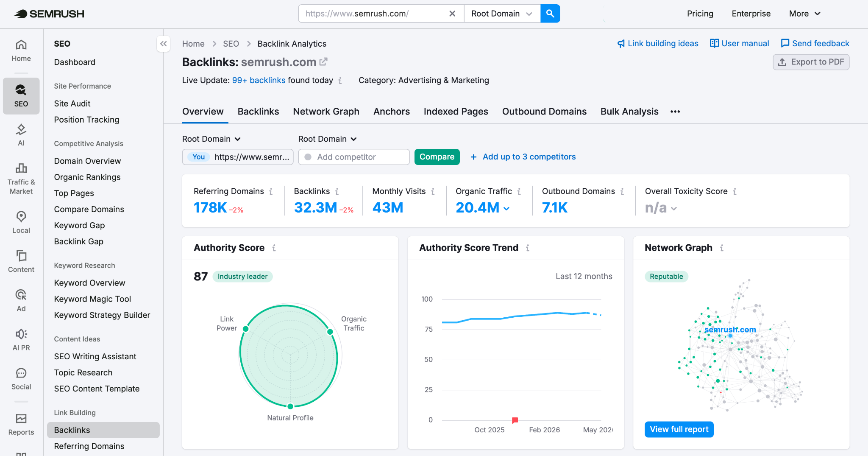Open the User manual link

pyautogui.click(x=740, y=43)
